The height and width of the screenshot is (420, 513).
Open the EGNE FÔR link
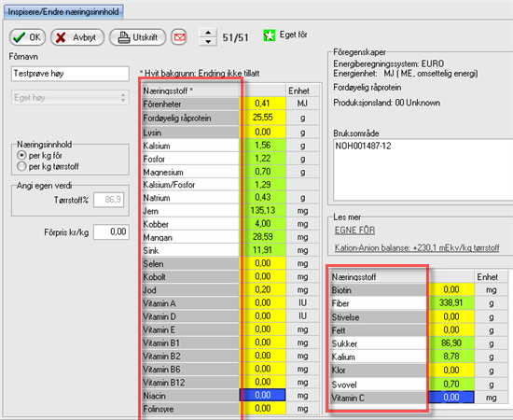[x=354, y=231]
